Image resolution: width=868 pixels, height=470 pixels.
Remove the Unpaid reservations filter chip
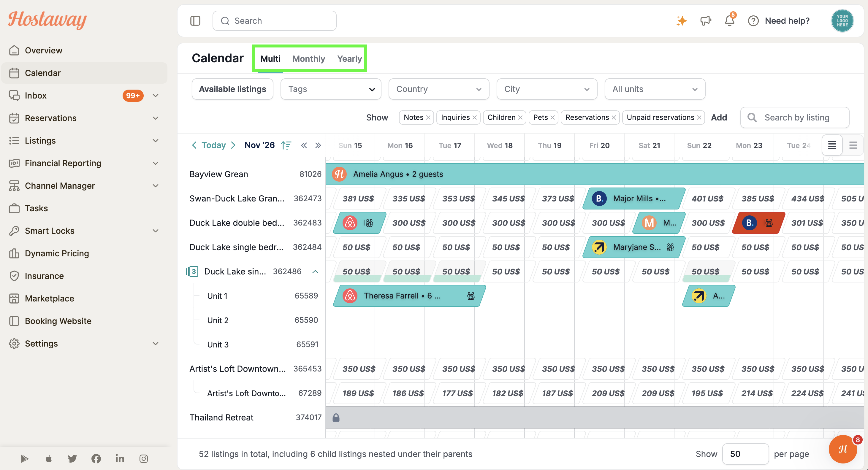[x=699, y=117]
